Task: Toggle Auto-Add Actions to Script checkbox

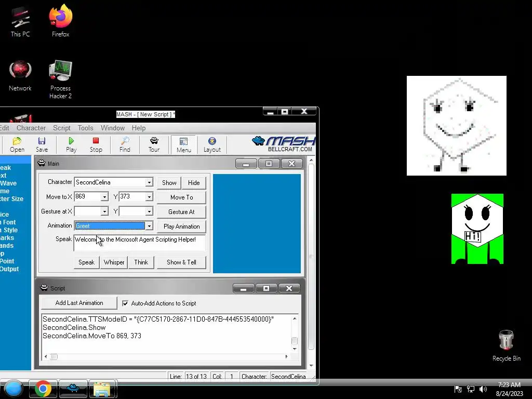Action: pyautogui.click(x=125, y=303)
